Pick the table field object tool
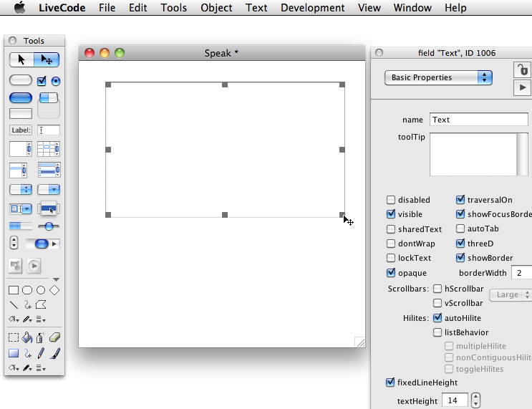The image size is (532, 409). [49, 149]
